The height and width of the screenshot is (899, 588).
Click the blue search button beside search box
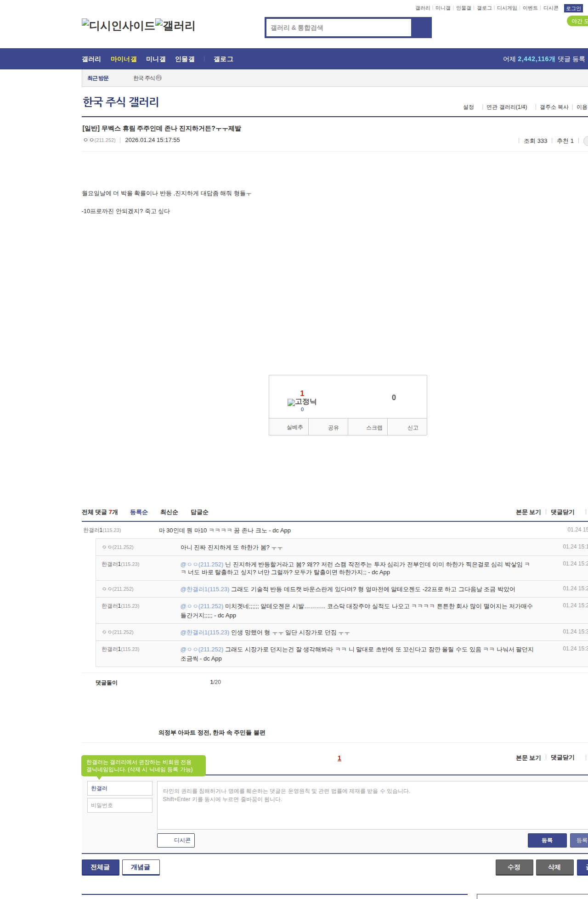coord(421,28)
